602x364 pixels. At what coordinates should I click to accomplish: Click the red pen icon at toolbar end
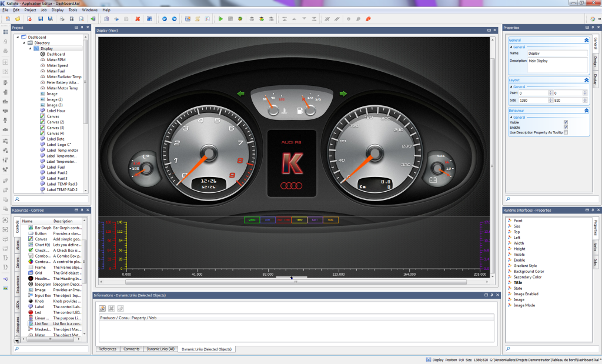pyautogui.click(x=368, y=19)
